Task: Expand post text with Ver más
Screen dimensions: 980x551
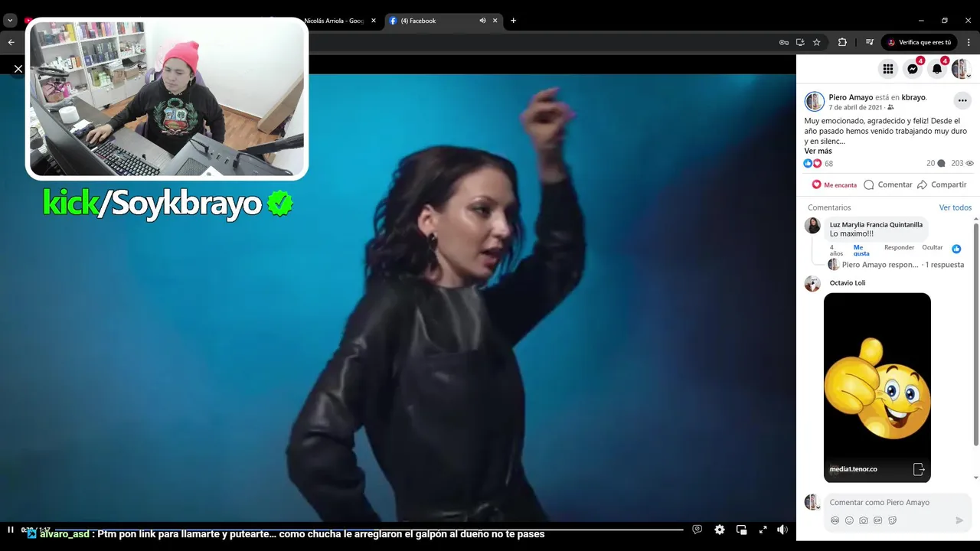Action: coord(818,151)
